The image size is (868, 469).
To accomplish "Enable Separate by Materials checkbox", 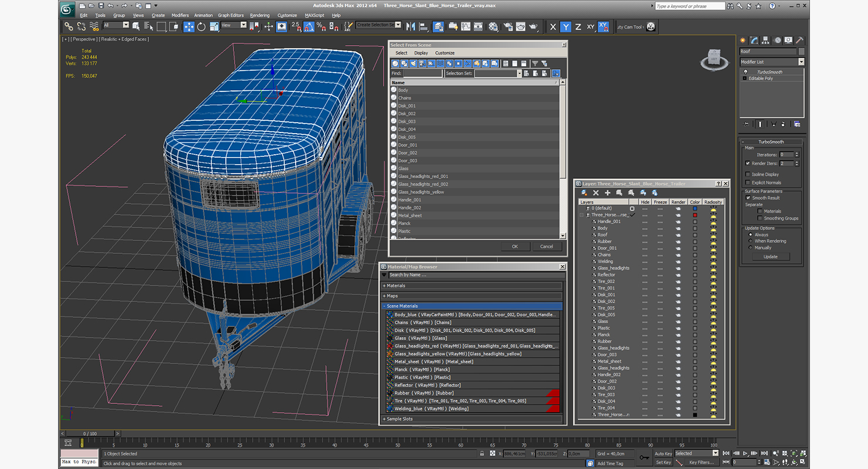I will coord(760,211).
